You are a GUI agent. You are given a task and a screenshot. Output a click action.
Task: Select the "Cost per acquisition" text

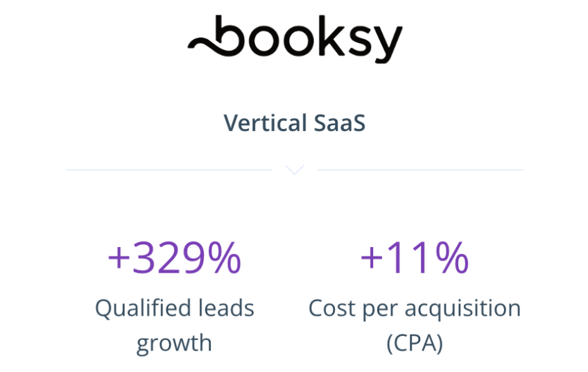(415, 308)
